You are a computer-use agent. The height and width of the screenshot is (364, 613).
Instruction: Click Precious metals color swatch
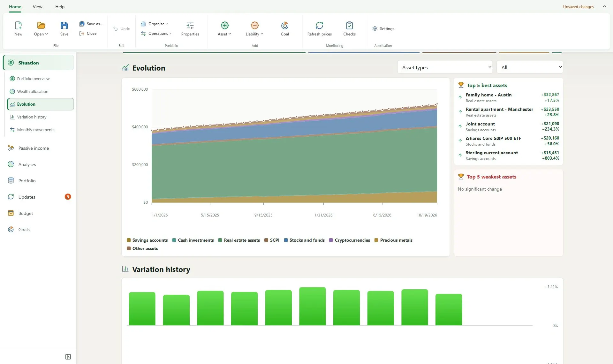click(376, 240)
